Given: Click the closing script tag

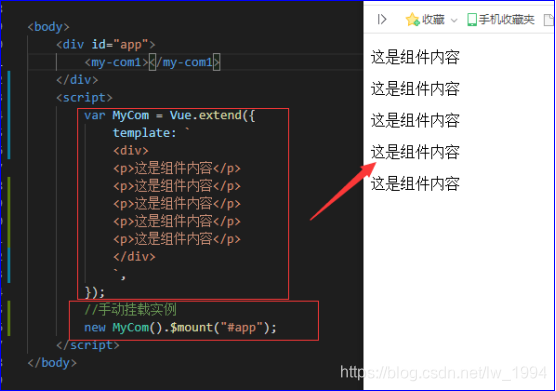Looking at the screenshot, I should tap(88, 345).
